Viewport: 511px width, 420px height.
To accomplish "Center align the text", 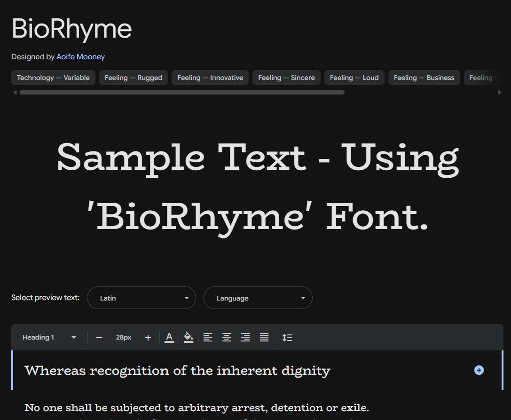I will pos(227,338).
